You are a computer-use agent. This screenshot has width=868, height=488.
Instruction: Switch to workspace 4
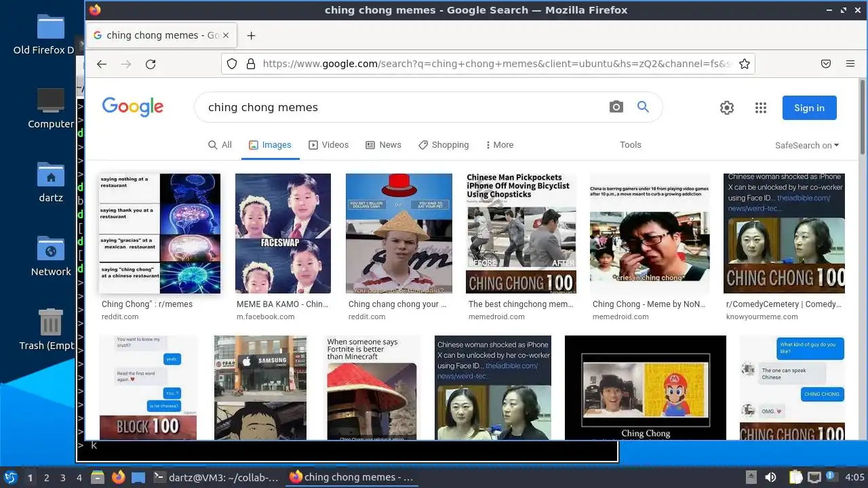click(x=79, y=477)
